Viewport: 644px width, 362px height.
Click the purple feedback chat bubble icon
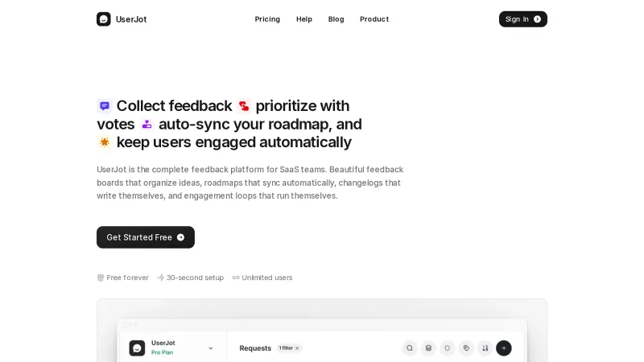click(105, 106)
